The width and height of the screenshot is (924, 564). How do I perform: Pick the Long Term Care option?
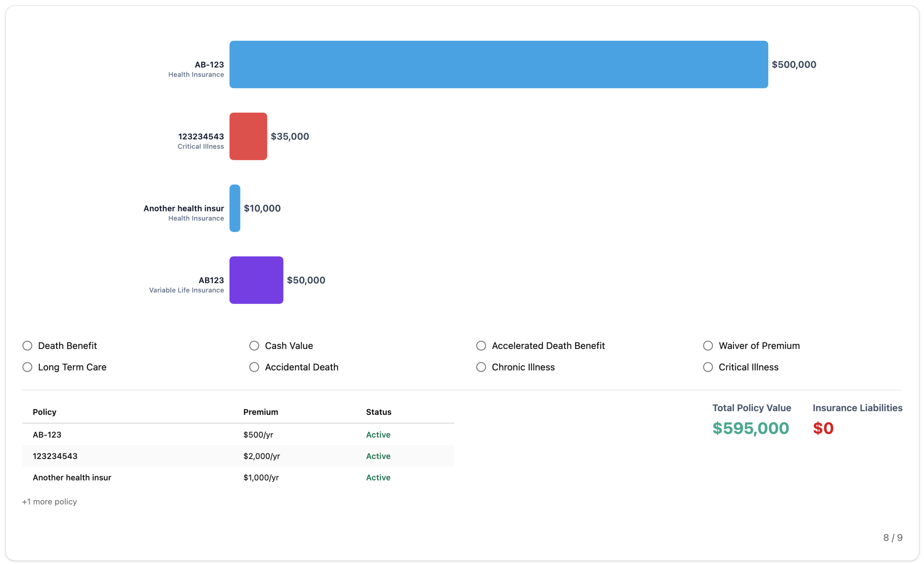27,367
